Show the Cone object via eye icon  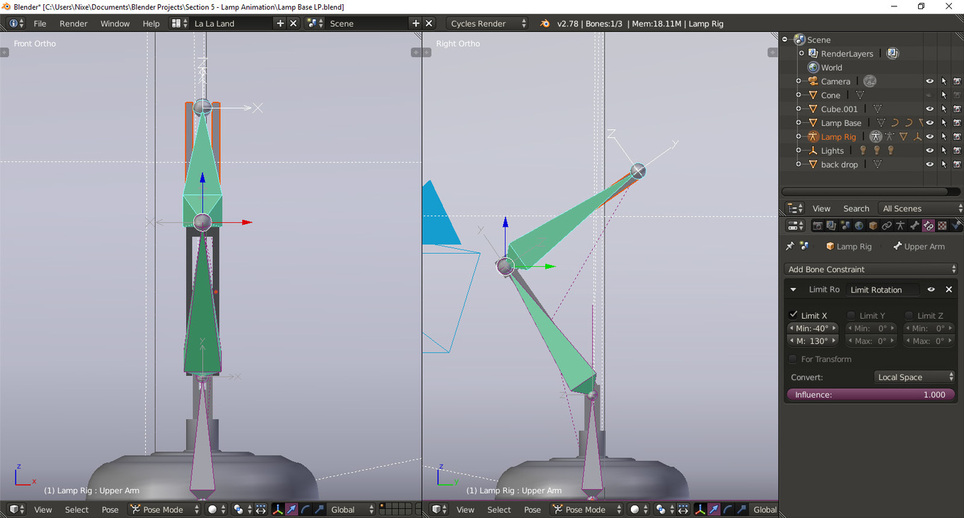pos(930,95)
